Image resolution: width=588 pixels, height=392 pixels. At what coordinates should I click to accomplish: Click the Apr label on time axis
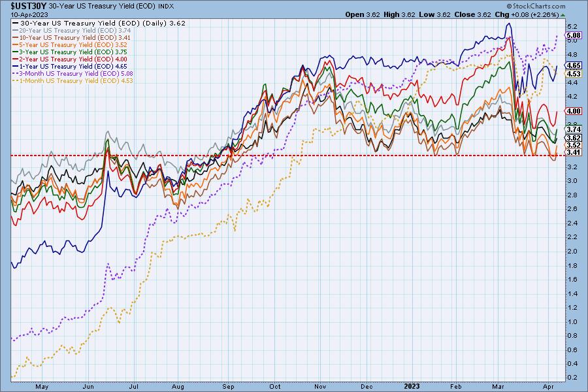[548, 386]
